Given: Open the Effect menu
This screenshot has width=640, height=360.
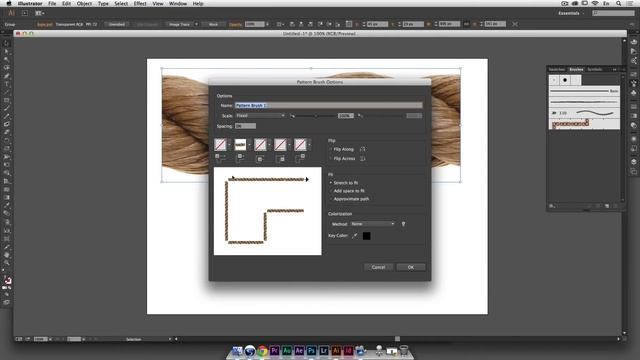Looking at the screenshot, I should point(140,3).
